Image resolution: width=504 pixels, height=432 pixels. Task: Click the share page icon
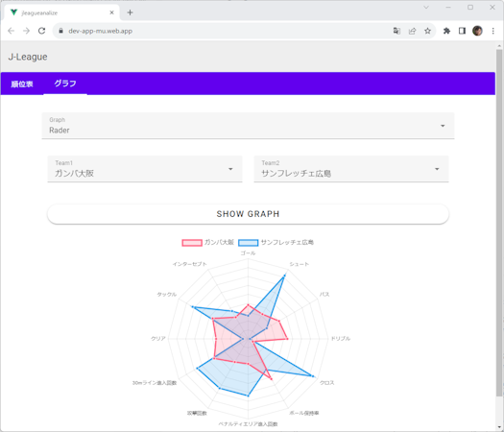click(412, 31)
